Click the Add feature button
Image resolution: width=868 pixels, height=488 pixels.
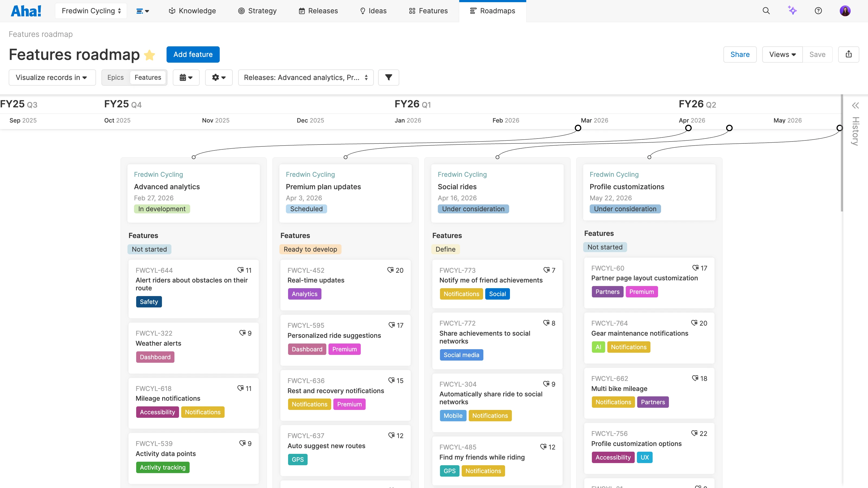[193, 54]
